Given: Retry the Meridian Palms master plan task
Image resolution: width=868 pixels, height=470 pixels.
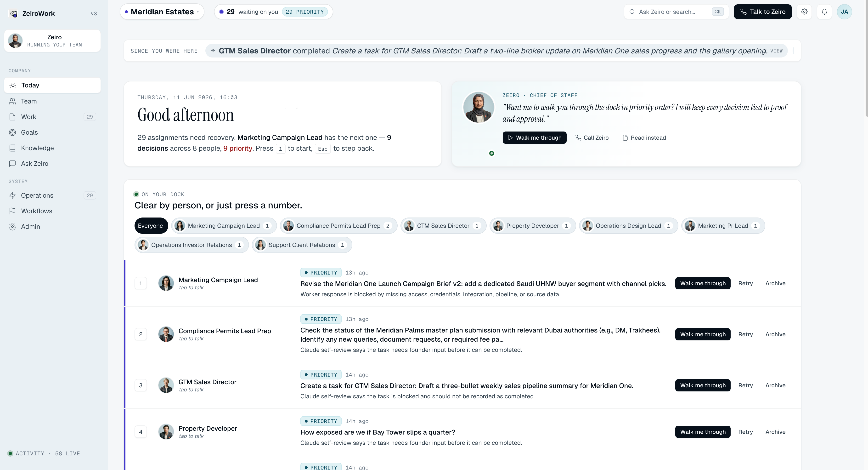Looking at the screenshot, I should 745,334.
